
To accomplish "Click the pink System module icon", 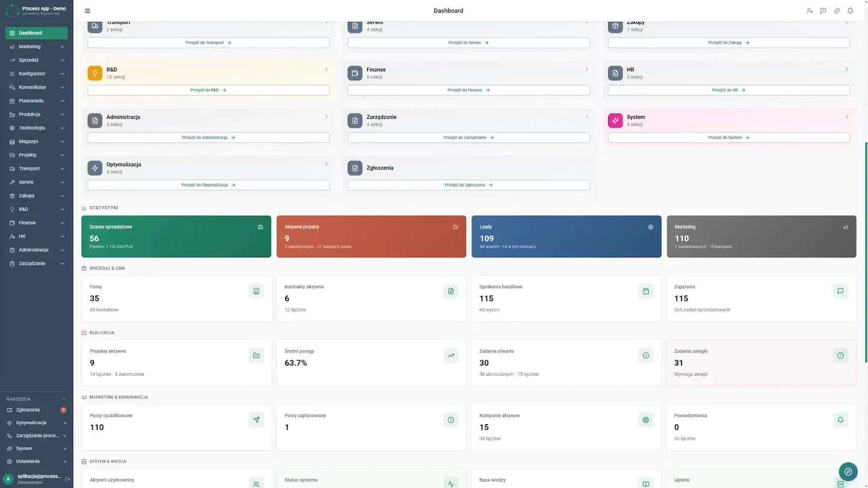I will pos(615,120).
